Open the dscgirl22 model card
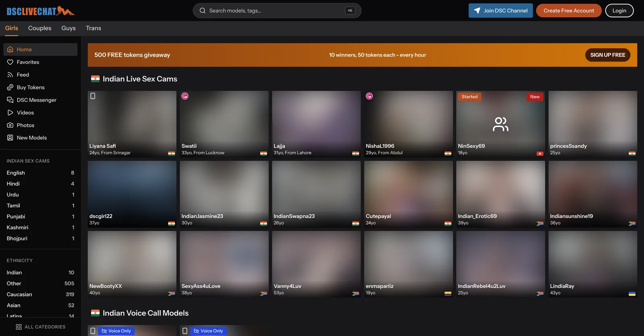 (x=132, y=194)
